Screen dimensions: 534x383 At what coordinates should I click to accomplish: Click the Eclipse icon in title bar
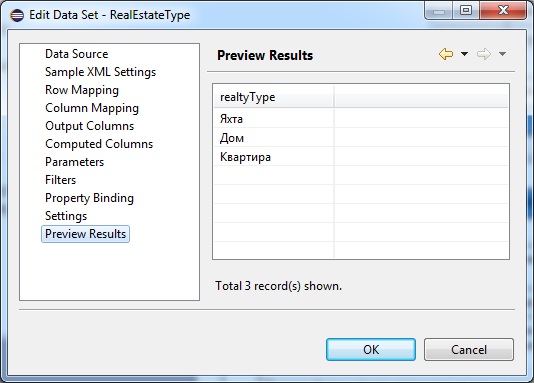click(17, 15)
